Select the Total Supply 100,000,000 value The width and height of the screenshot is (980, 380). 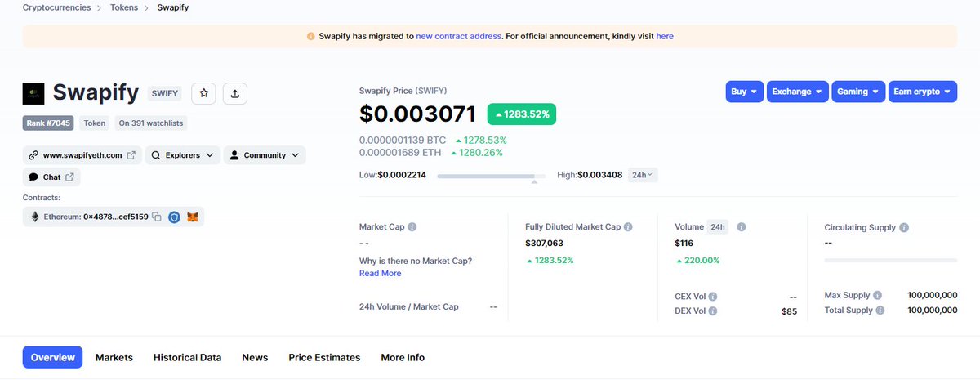[933, 311]
